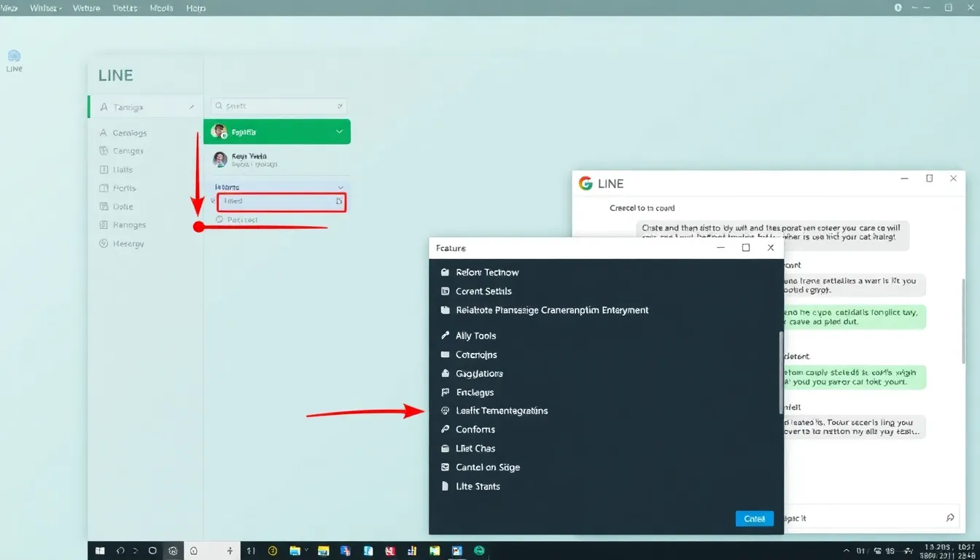Select the Keyr Yvelh contact
The width and height of the screenshot is (980, 560).
click(x=277, y=160)
